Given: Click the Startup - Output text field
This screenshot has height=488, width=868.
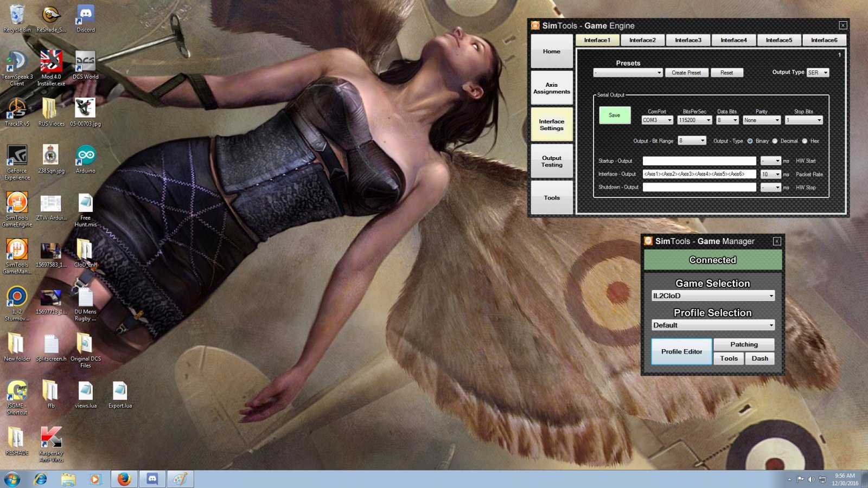Looking at the screenshot, I should (x=699, y=161).
